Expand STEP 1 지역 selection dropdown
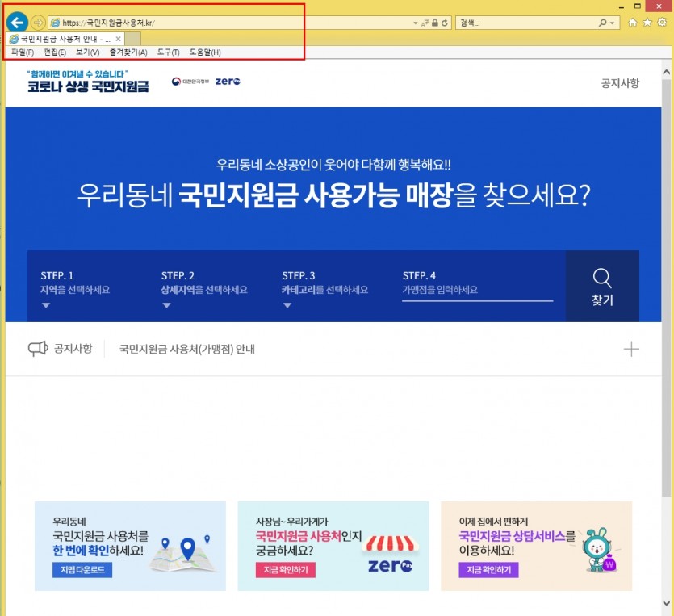This screenshot has height=616, width=674. pos(46,305)
